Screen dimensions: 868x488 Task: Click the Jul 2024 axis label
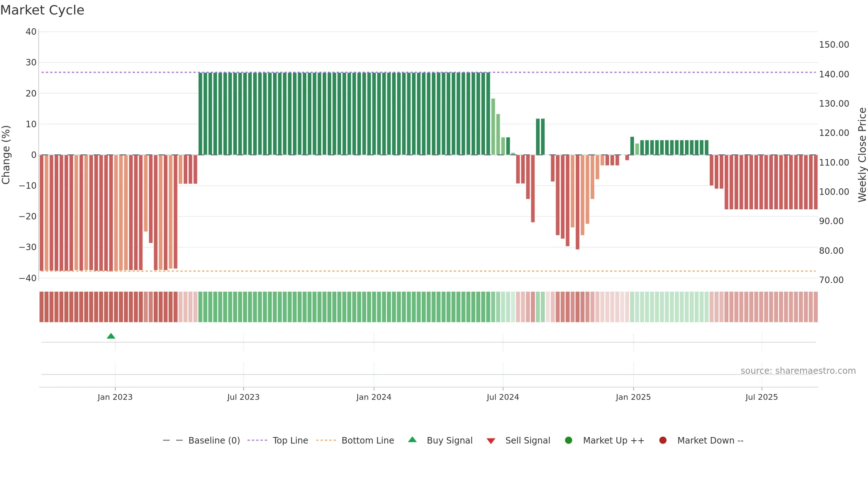point(503,397)
